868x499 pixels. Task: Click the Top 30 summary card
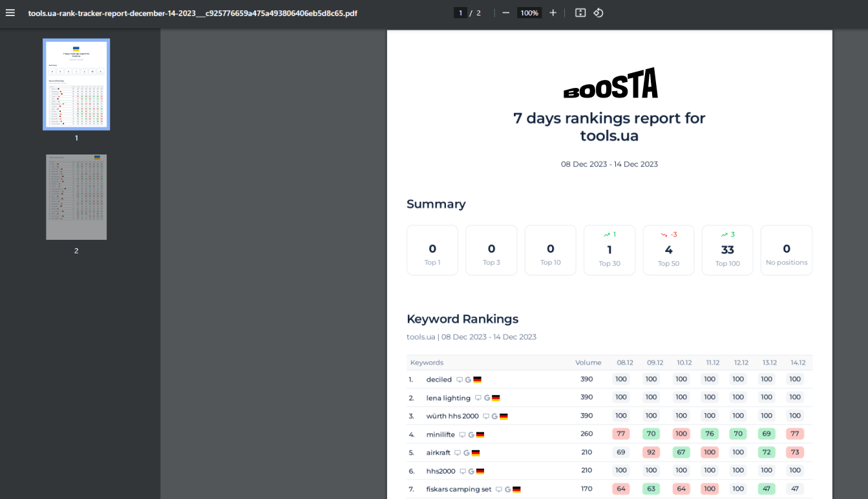(x=609, y=250)
